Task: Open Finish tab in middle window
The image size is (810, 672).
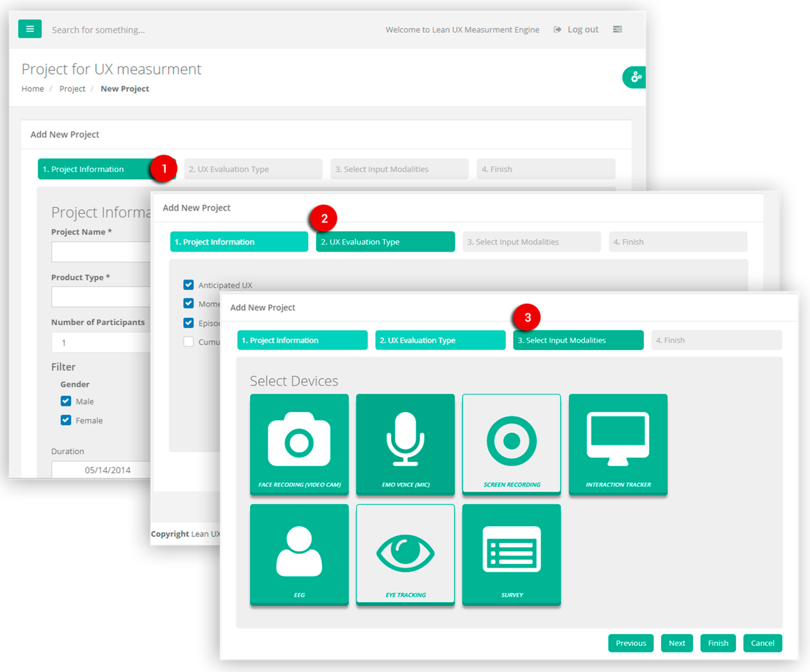Action: tap(678, 242)
